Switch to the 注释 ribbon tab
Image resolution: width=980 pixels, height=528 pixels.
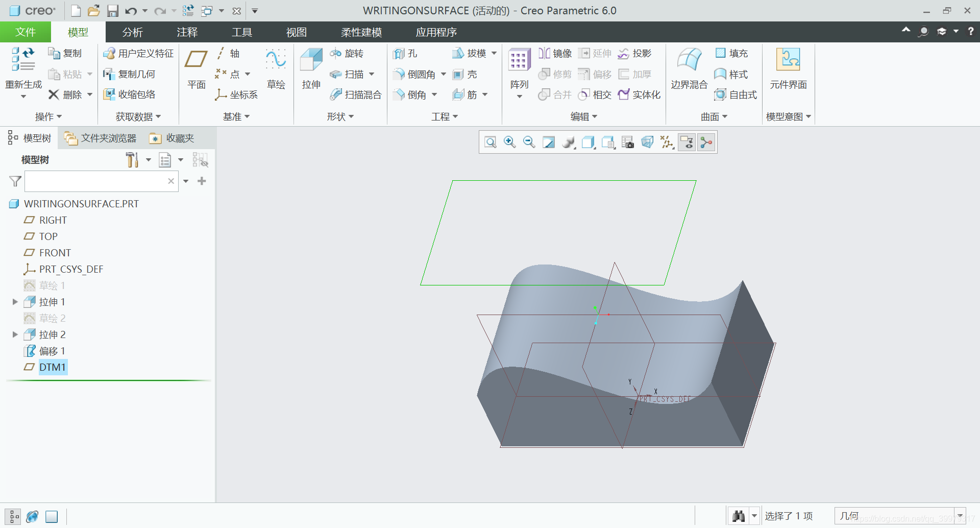187,32
